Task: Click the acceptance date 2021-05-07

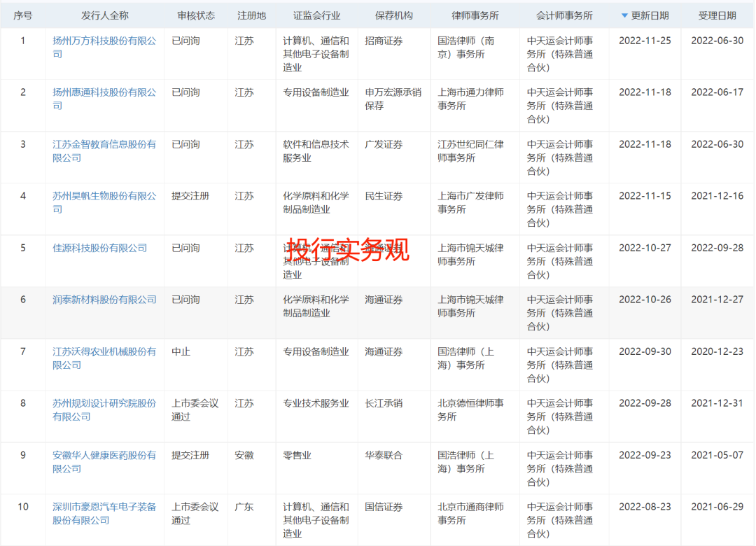Action: click(x=717, y=455)
